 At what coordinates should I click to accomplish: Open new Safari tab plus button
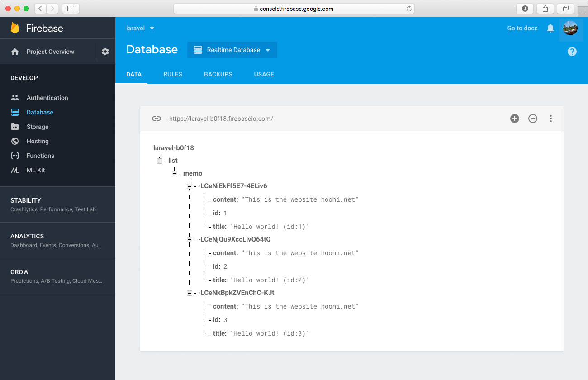point(583,12)
